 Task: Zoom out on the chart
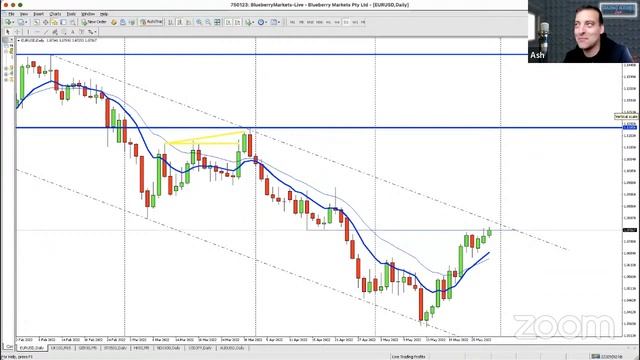pyautogui.click(x=208, y=22)
